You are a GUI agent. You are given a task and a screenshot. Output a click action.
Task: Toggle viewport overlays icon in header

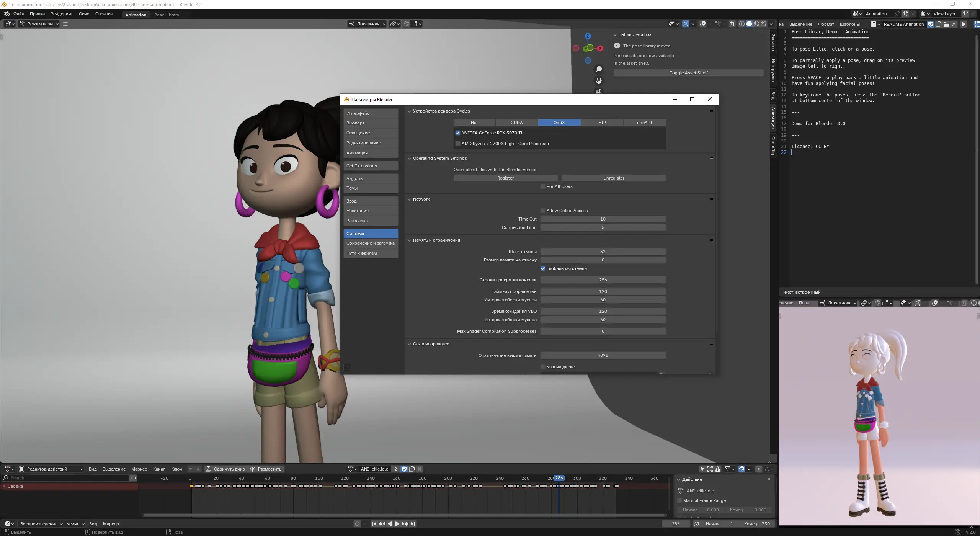(x=703, y=24)
